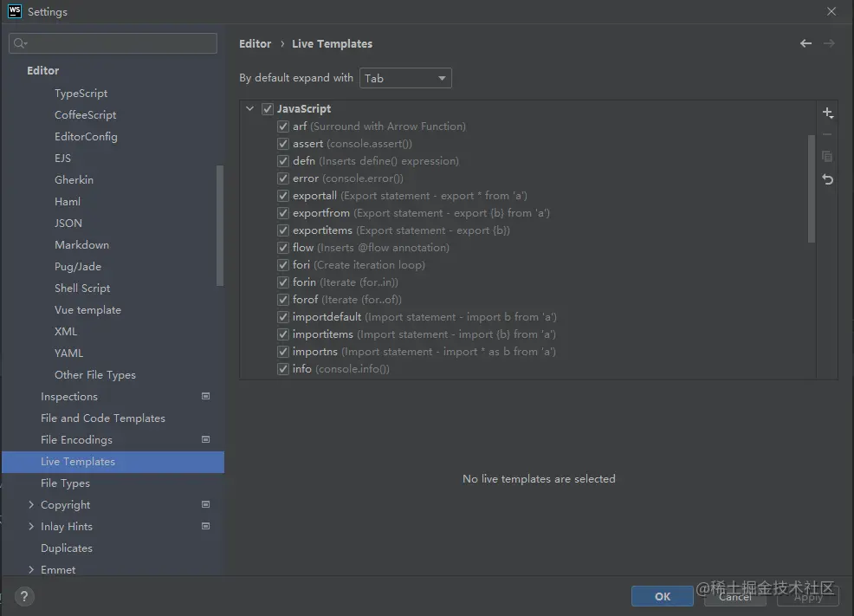
Task: Select TypeScript in the sidebar
Action: [81, 93]
